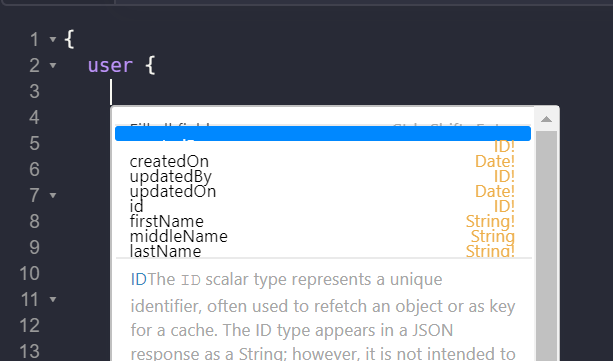Viewport: 613px width, 361px height.
Task: Open the blue ID type link in description
Action: (x=138, y=280)
